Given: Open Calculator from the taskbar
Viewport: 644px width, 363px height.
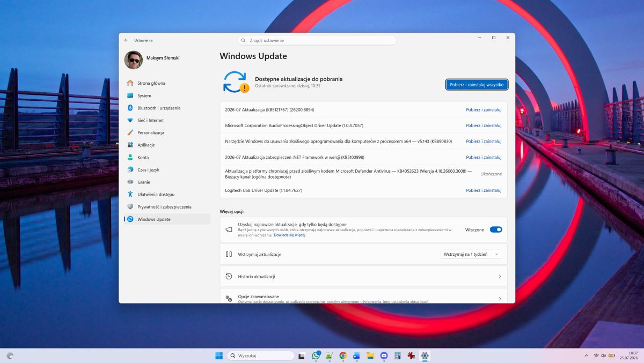Looking at the screenshot, I should (x=398, y=355).
